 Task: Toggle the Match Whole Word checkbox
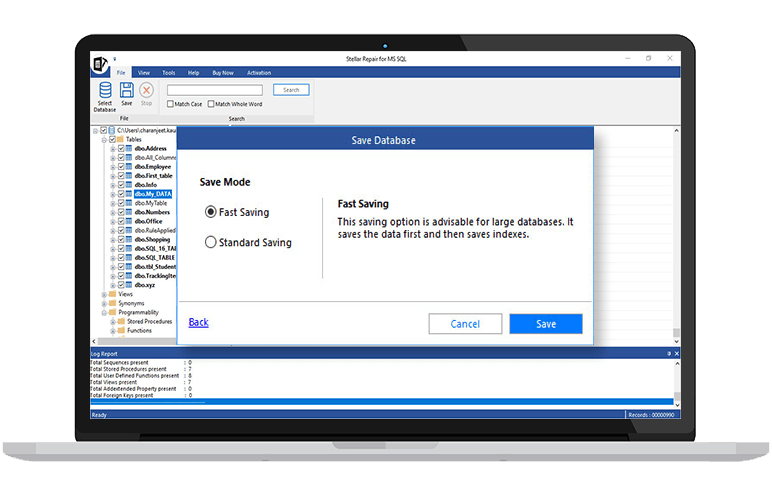pos(211,104)
